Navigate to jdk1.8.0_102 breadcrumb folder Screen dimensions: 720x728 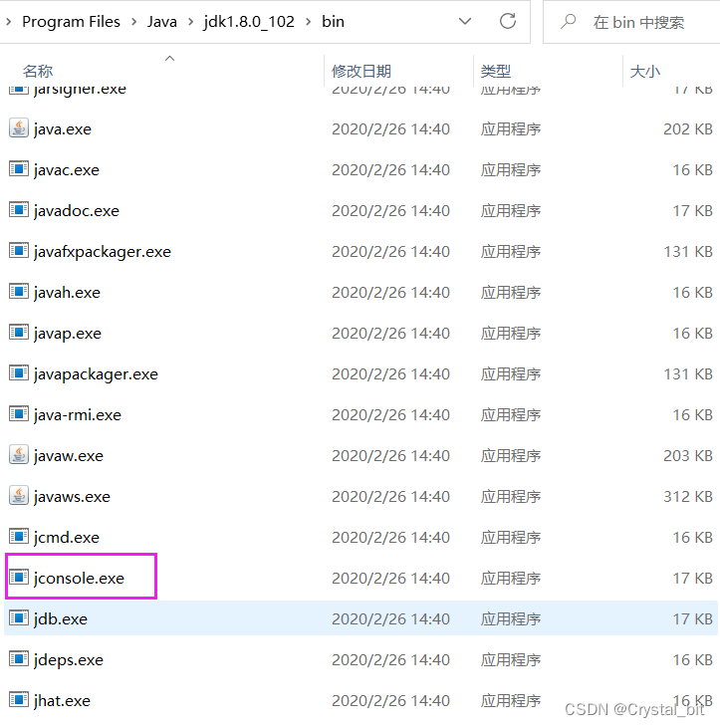point(249,22)
